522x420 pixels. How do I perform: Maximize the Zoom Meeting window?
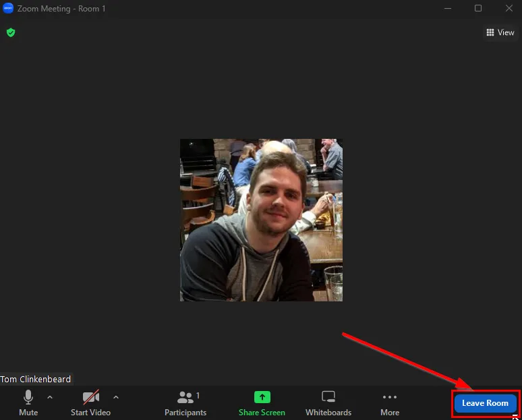coord(478,9)
